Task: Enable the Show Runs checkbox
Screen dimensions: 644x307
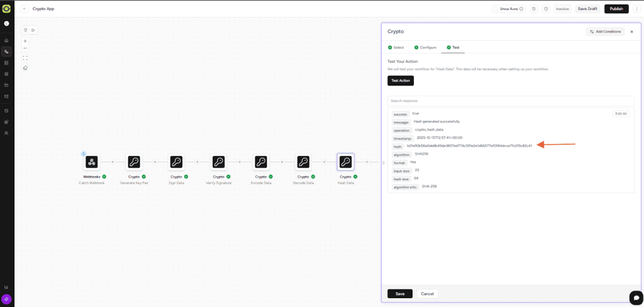Action: click(x=496, y=9)
